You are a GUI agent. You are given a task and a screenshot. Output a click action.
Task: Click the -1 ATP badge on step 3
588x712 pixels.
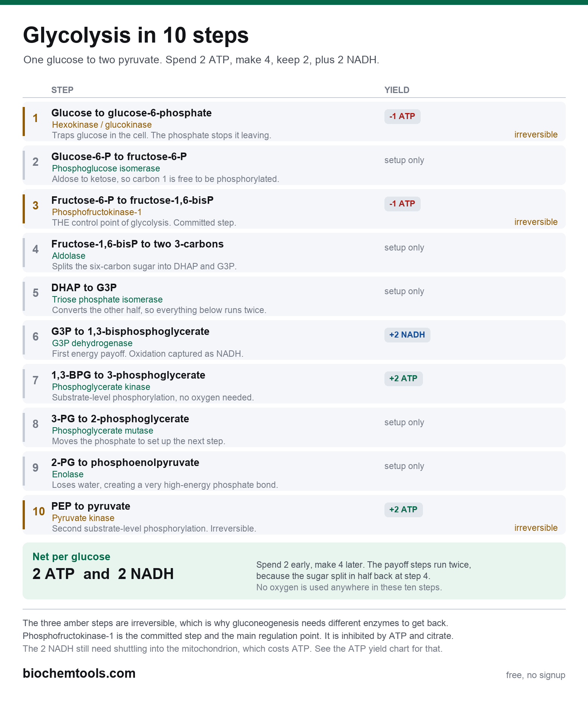pyautogui.click(x=402, y=204)
